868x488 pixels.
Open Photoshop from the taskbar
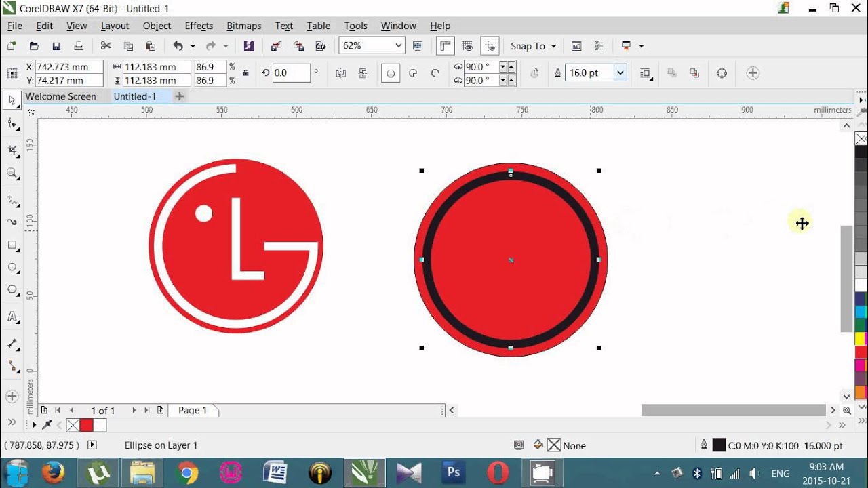point(454,472)
